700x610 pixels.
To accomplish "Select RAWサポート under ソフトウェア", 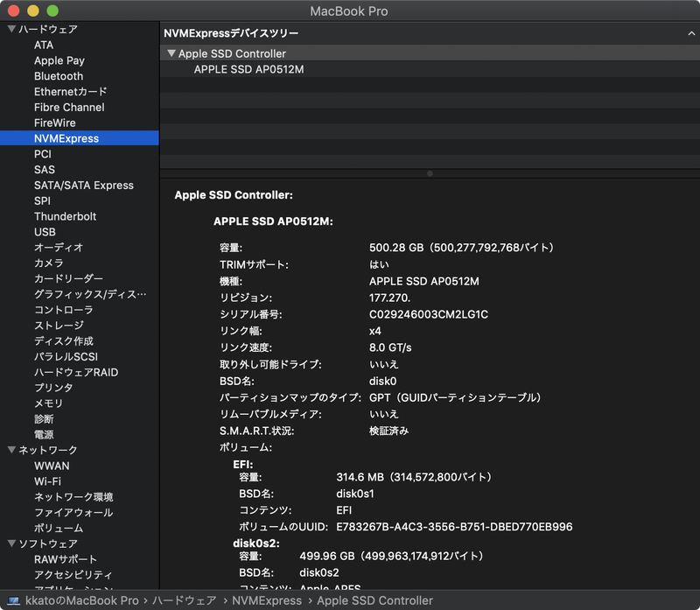I will pyautogui.click(x=65, y=559).
